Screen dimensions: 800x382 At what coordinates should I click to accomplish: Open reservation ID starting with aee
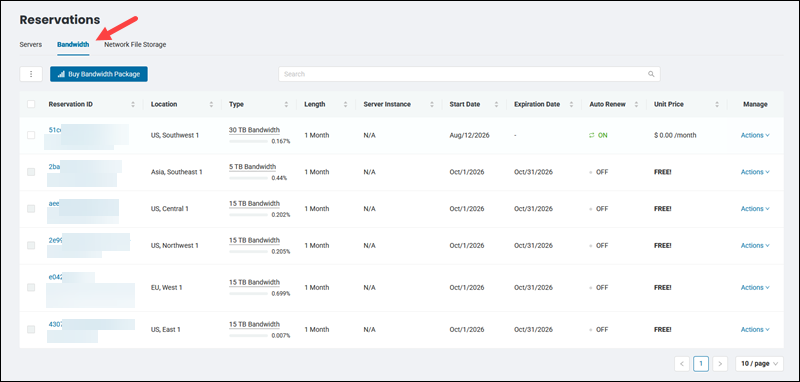tap(54, 203)
